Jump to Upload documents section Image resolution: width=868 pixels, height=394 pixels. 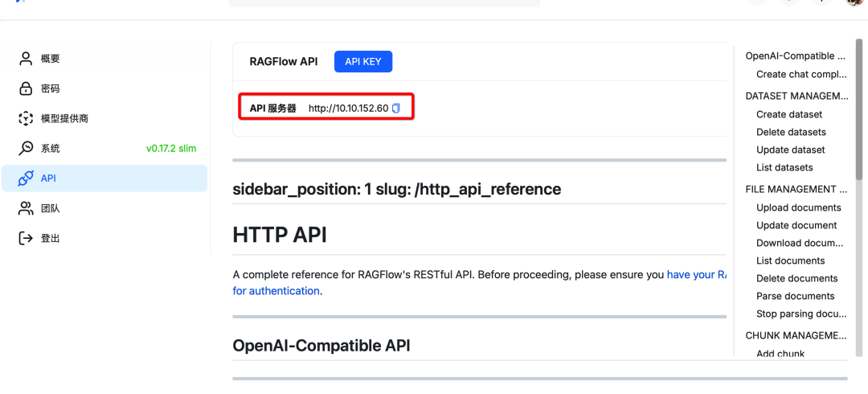click(799, 207)
